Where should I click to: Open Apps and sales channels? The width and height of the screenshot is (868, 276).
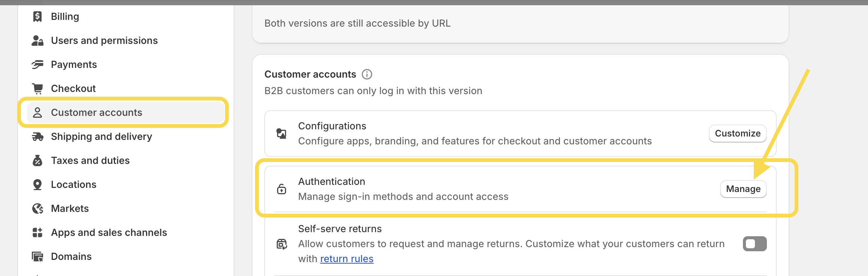[x=109, y=232]
